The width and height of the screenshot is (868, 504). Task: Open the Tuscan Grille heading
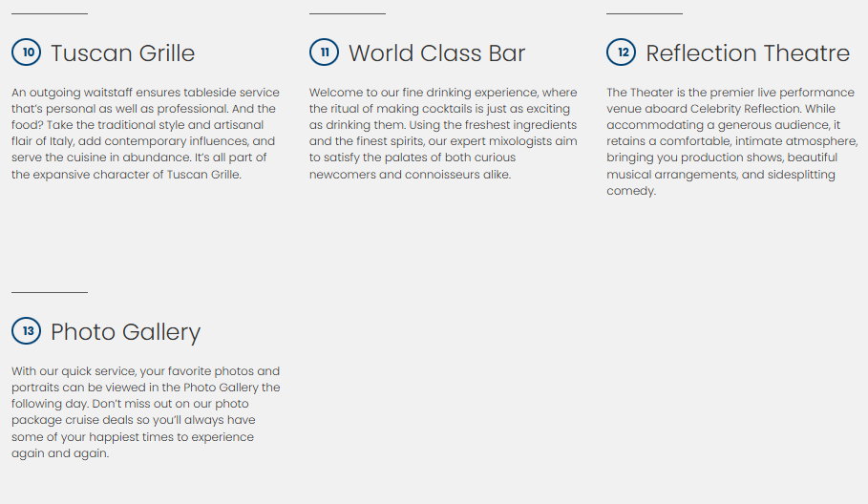(122, 53)
